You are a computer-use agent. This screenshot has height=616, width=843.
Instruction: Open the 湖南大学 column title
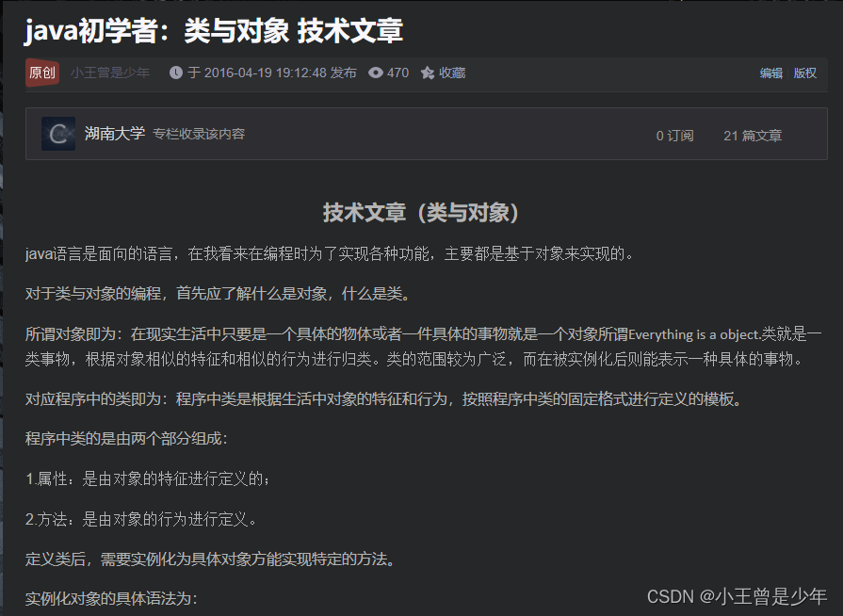115,134
